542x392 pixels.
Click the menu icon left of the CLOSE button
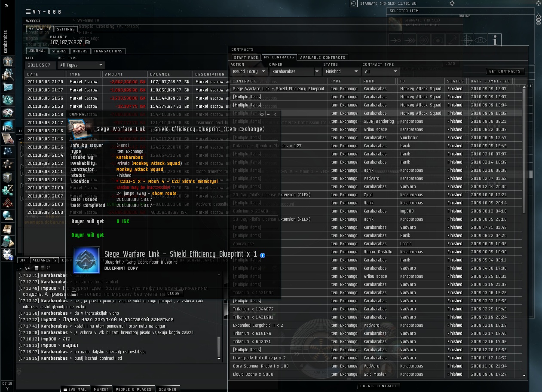click(74, 294)
